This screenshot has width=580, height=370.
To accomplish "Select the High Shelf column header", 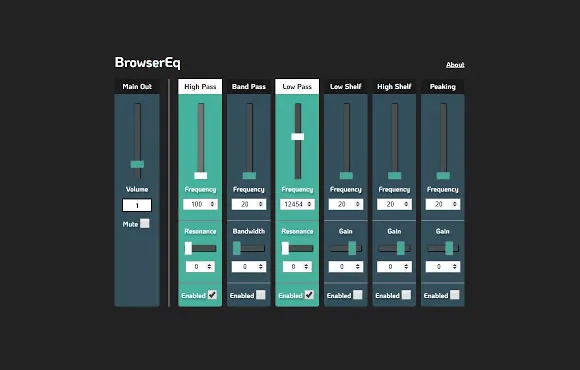I will 394,87.
